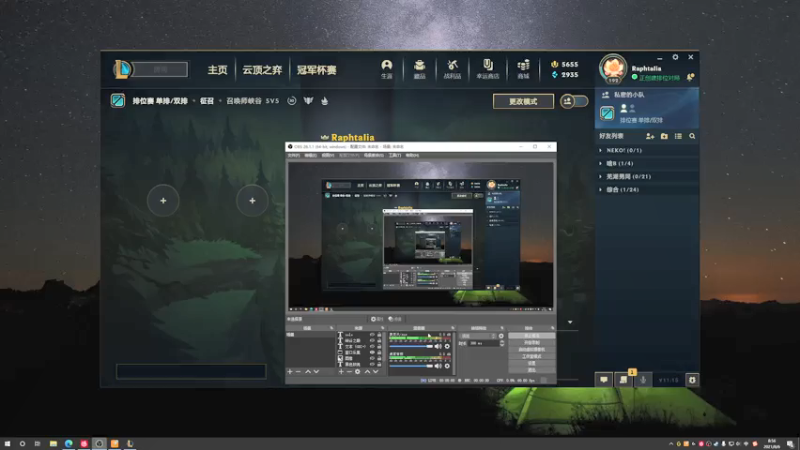
Task: Click the 滤镜 filters button above OBS docks
Action: [x=395, y=319]
